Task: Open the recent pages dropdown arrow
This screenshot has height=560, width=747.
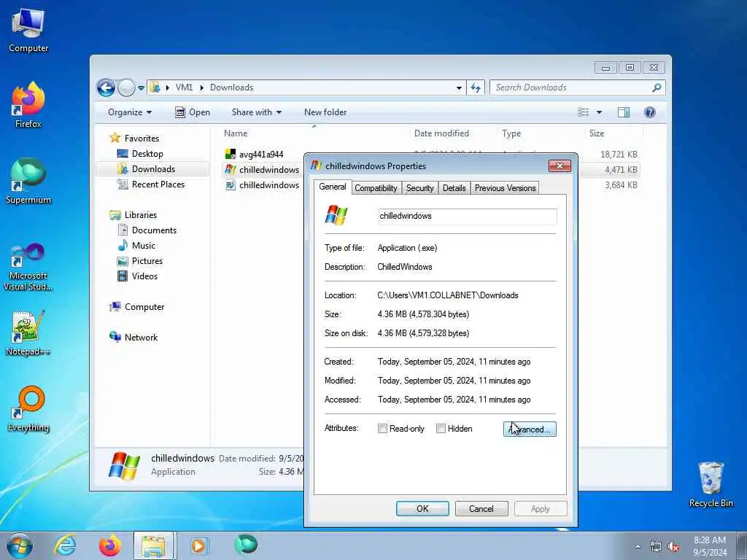Action: [141, 88]
